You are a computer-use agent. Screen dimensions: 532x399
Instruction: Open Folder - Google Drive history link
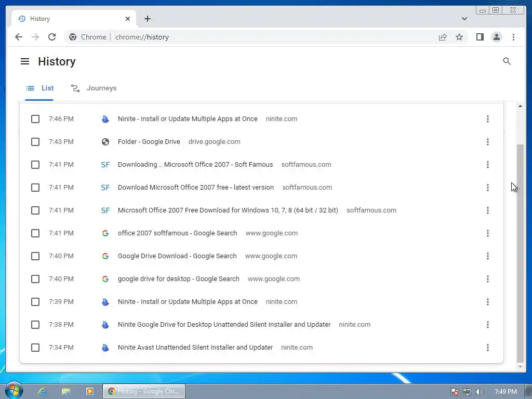149,142
